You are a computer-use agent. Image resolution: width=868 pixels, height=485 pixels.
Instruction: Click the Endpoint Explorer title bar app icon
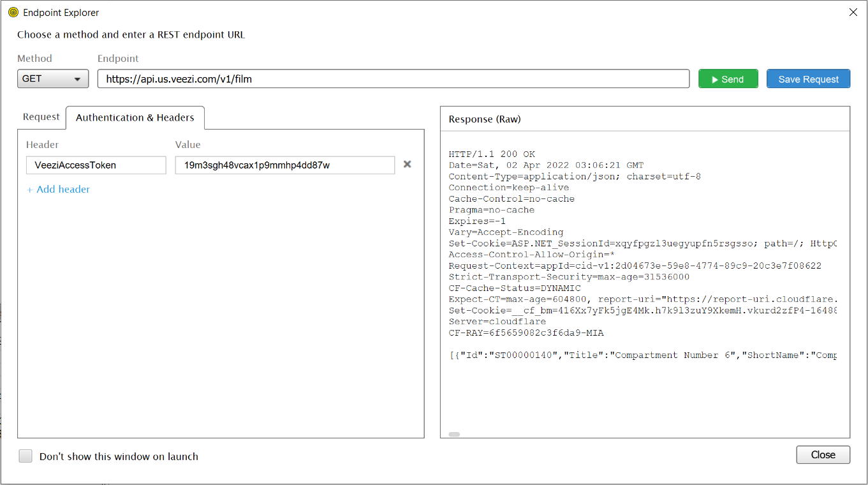13,13
